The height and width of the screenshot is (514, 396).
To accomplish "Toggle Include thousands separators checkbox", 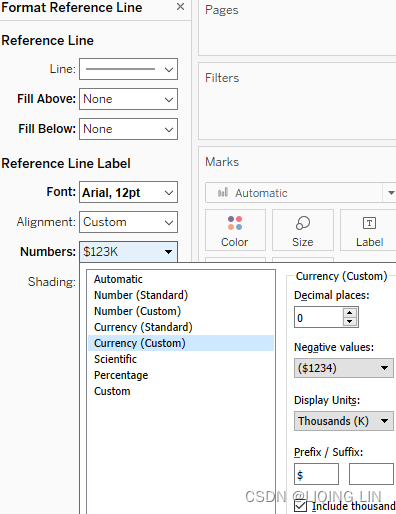I will coord(301,506).
